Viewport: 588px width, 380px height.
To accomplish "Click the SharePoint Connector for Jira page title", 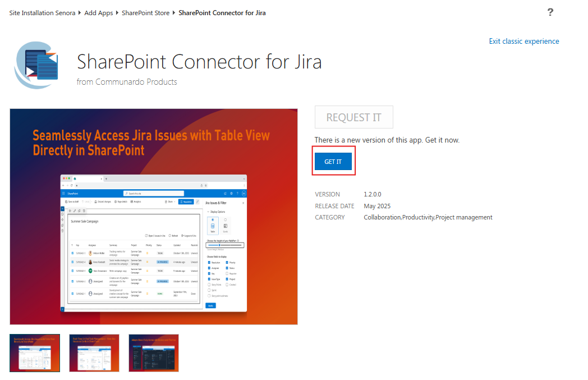I will (199, 61).
